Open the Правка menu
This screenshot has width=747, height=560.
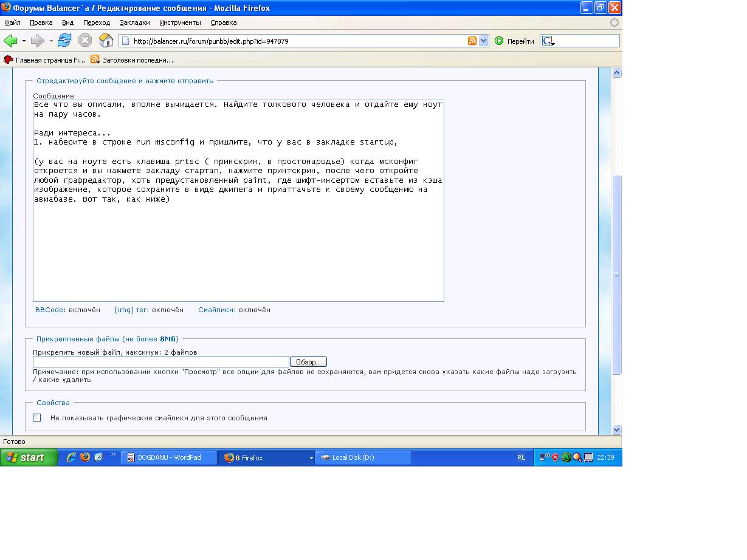click(x=41, y=22)
